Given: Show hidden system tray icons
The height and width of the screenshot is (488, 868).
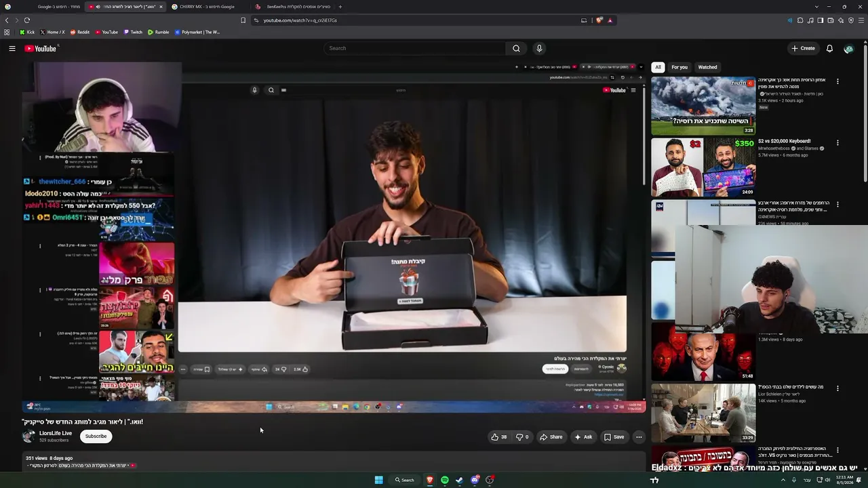Looking at the screenshot, I should [x=783, y=480].
